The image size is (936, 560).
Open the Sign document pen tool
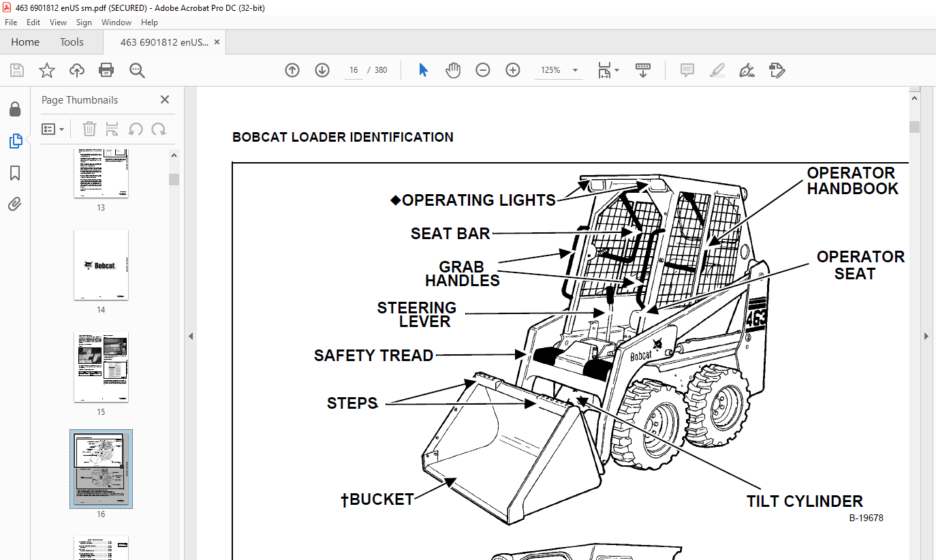tap(747, 70)
